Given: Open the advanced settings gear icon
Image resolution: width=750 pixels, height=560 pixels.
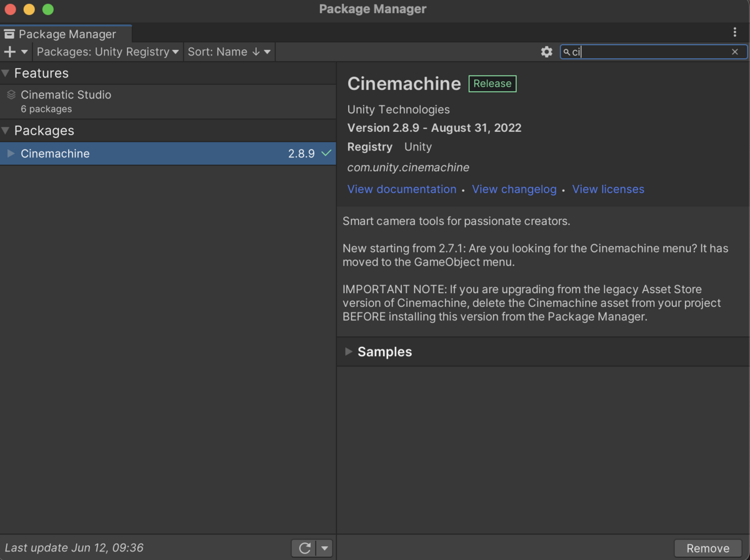Looking at the screenshot, I should tap(547, 52).
